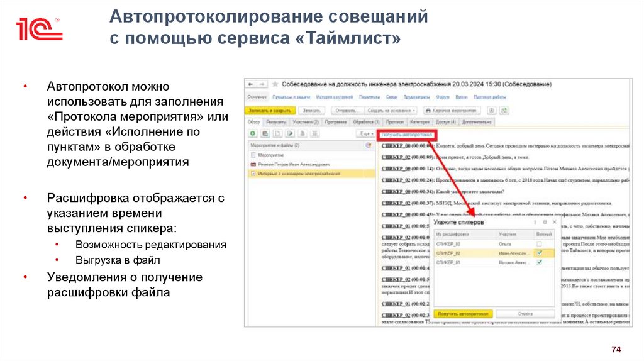Image resolution: width=644 pixels, height=361 pixels.
Task: Open the Протокол работы link
Action: click(x=490, y=97)
